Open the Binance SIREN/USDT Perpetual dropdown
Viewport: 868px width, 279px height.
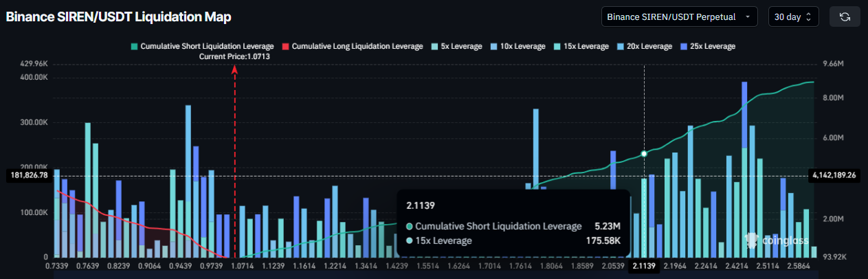point(680,16)
